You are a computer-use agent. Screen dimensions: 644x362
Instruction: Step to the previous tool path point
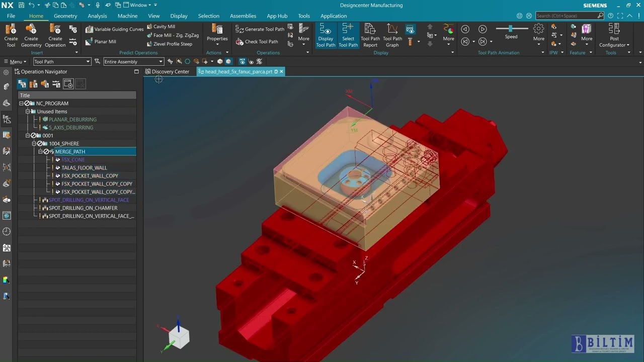[465, 42]
